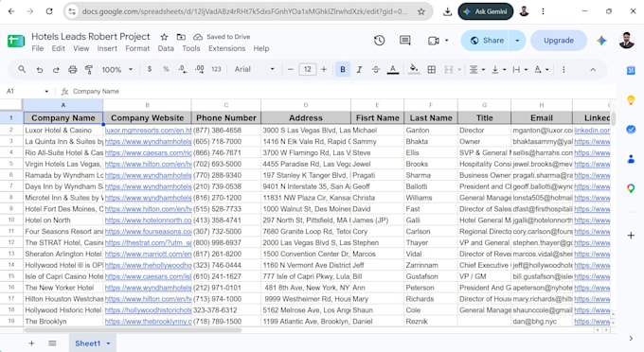Expand the vertical align dropdown
This screenshot has width=644, height=352.
pyautogui.click(x=505, y=70)
